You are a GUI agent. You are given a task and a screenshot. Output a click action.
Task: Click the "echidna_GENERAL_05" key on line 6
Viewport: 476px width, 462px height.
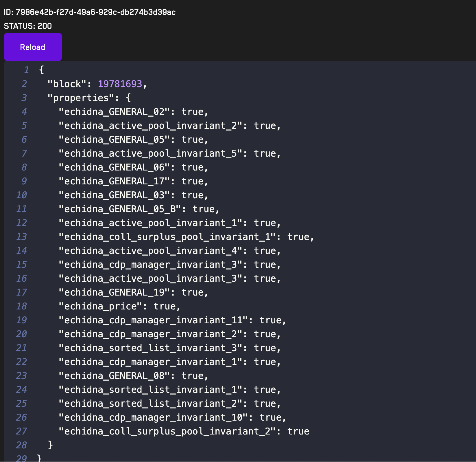tap(114, 140)
